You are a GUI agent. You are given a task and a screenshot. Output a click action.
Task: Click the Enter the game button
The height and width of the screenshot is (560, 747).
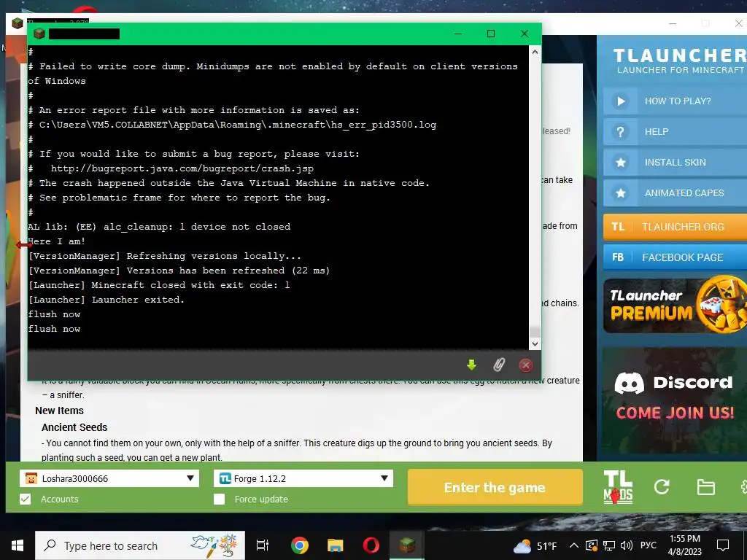(495, 487)
